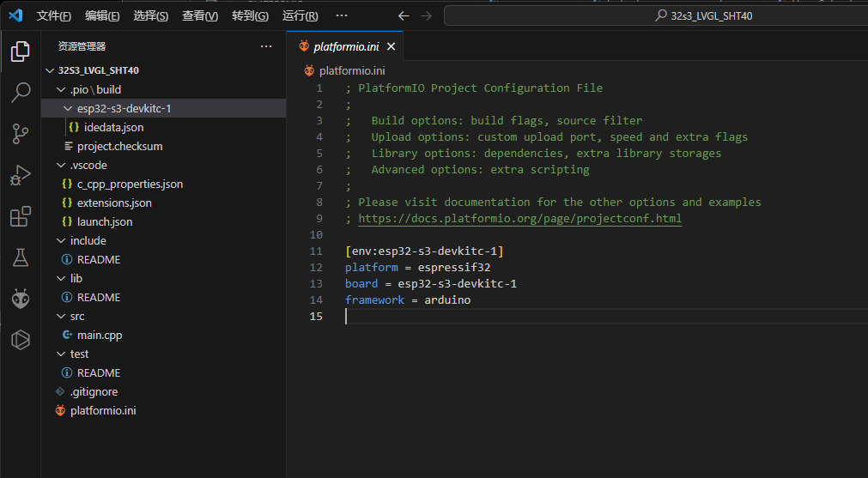This screenshot has width=868, height=478.
Task: Open the Search view icon
Action: click(20, 93)
